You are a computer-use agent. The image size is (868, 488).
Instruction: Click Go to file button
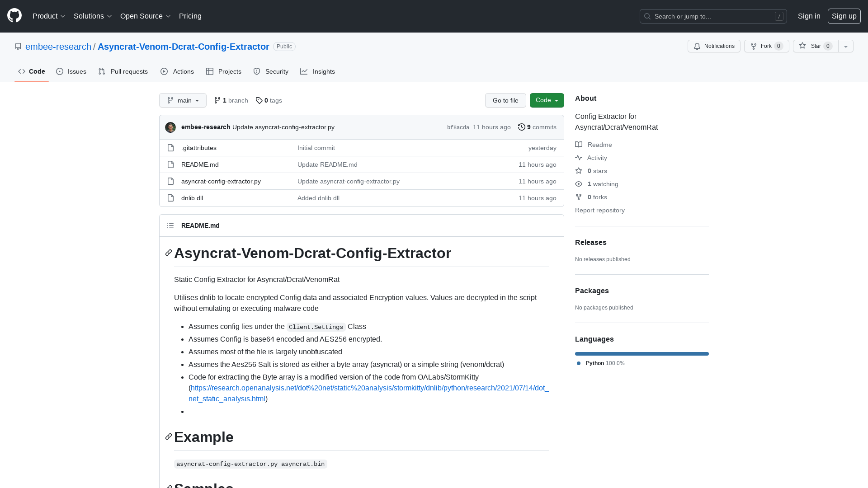point(505,100)
